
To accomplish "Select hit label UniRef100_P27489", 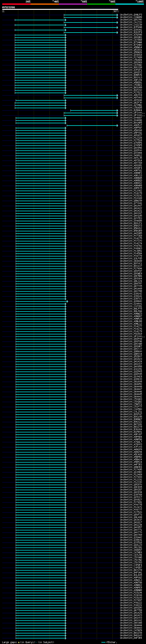I will [x=131, y=58].
